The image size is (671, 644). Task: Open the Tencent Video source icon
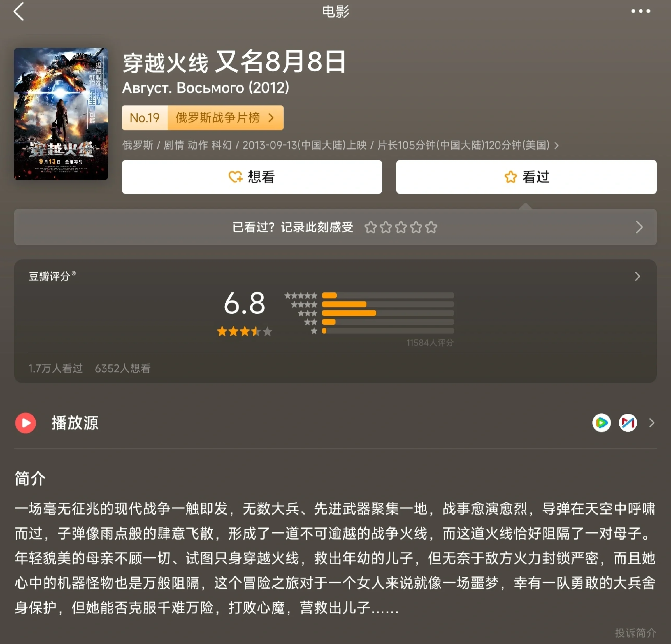pyautogui.click(x=601, y=423)
